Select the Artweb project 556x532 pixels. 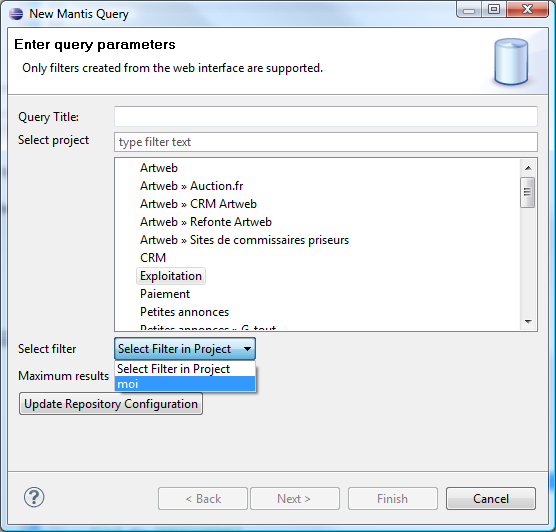click(159, 168)
